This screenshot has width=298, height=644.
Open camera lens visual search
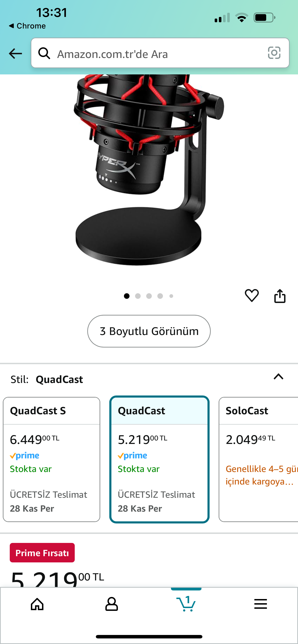click(x=274, y=53)
